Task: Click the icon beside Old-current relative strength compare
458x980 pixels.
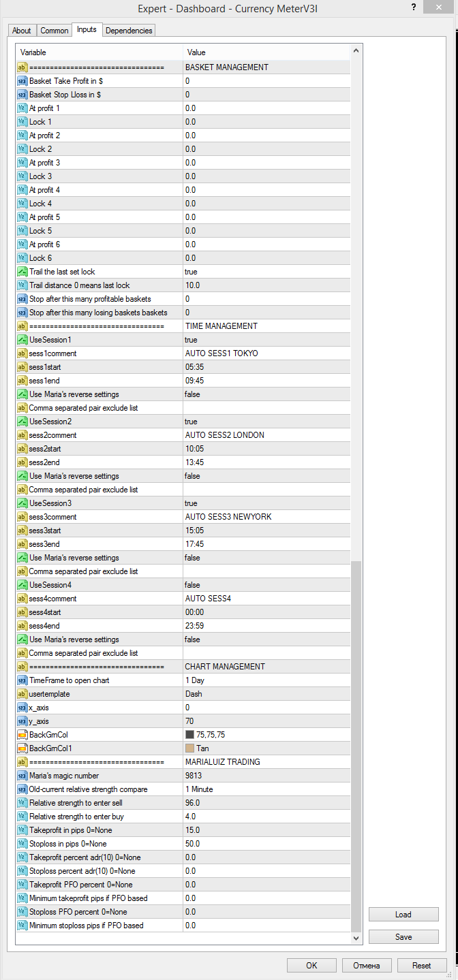Action: pos(22,789)
